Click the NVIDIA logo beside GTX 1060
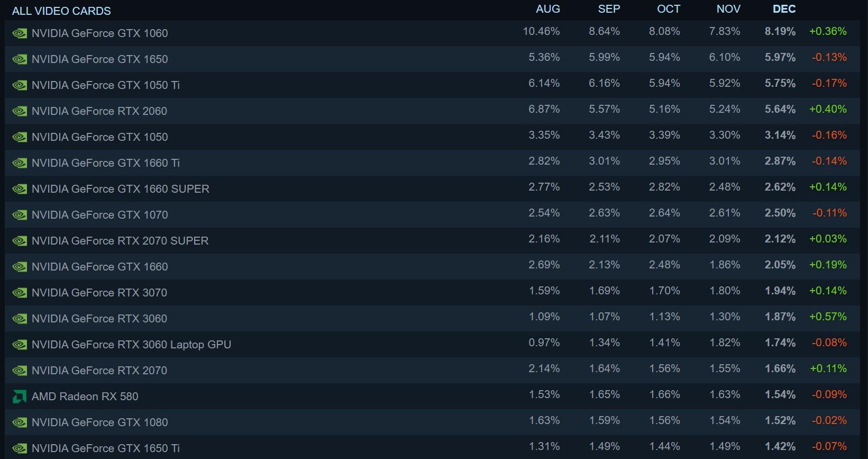 [x=20, y=33]
